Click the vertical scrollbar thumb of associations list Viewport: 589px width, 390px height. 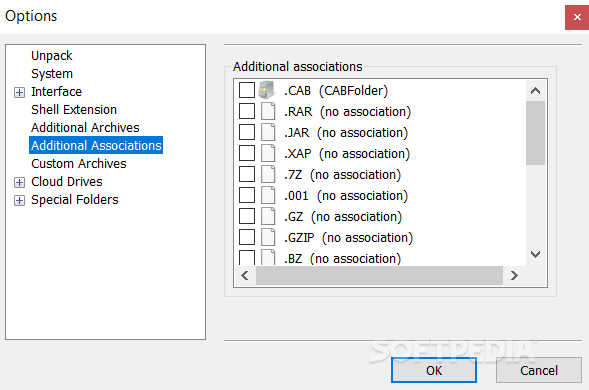pyautogui.click(x=535, y=133)
